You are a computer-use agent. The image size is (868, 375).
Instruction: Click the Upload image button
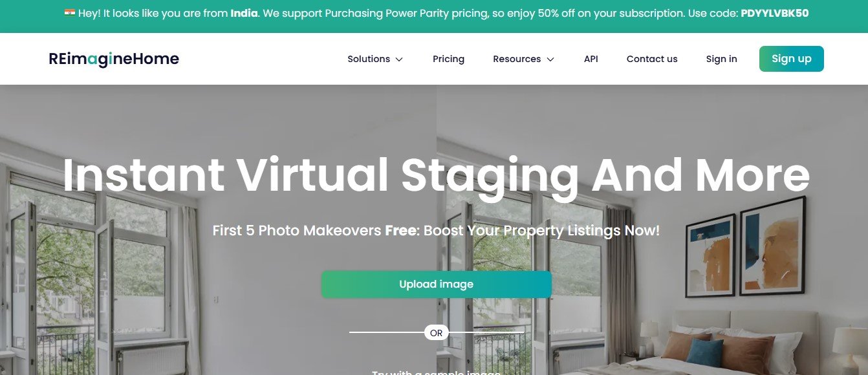436,284
